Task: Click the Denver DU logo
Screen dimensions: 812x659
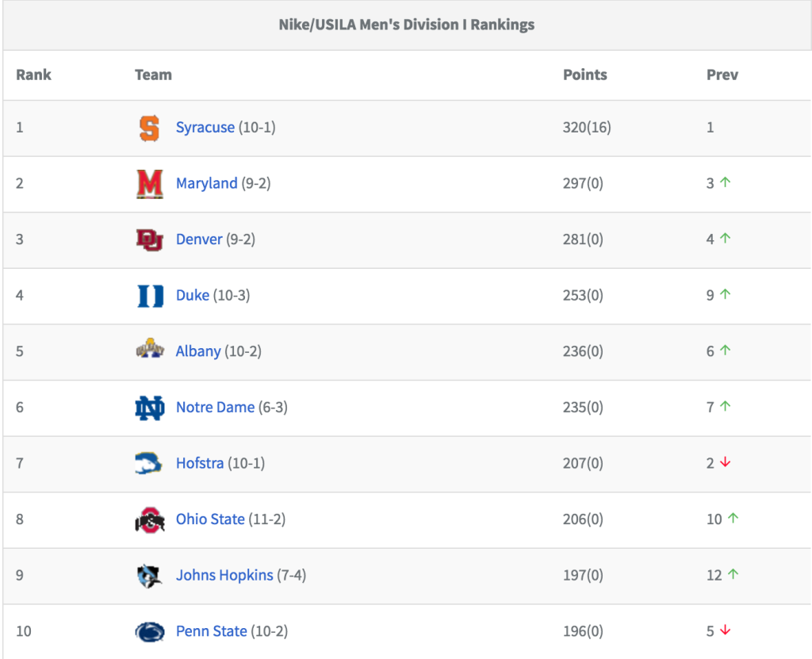Action: click(x=150, y=239)
